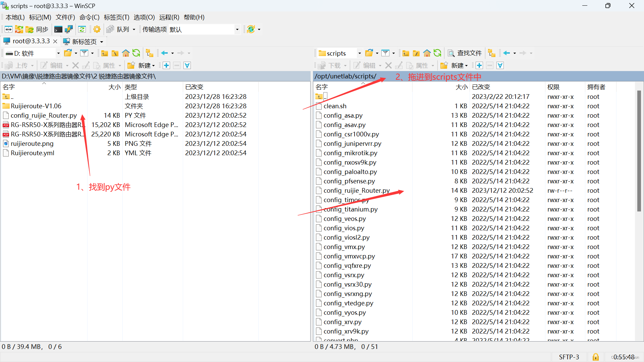Go to local root directory icon
This screenshot has width=644, height=362.
tap(115, 53)
